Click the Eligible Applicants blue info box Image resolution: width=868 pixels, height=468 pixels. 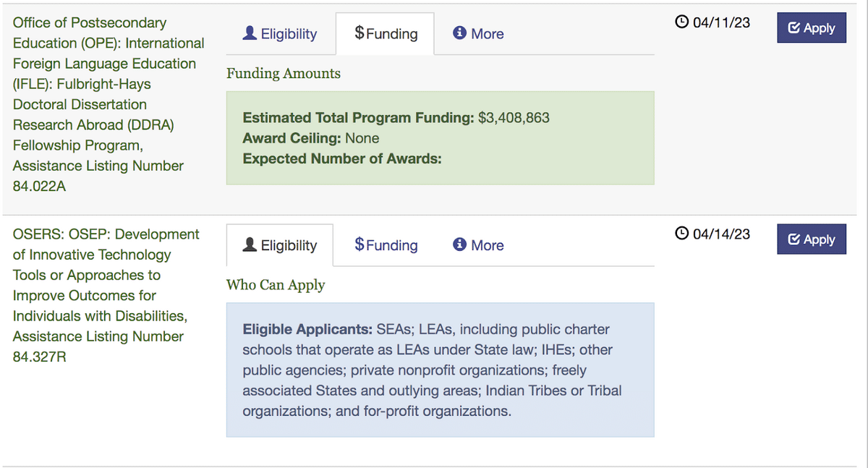point(440,370)
